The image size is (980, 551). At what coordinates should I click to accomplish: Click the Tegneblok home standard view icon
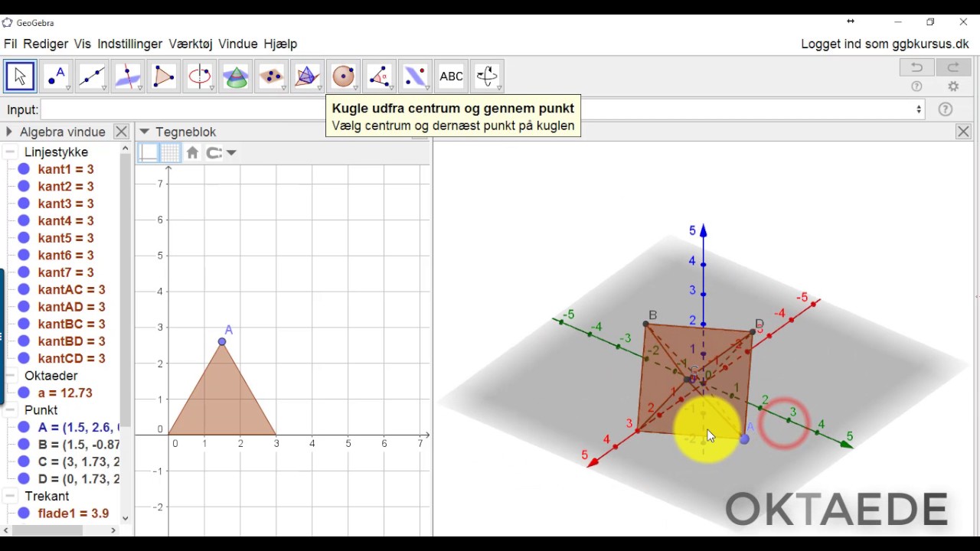click(x=192, y=153)
